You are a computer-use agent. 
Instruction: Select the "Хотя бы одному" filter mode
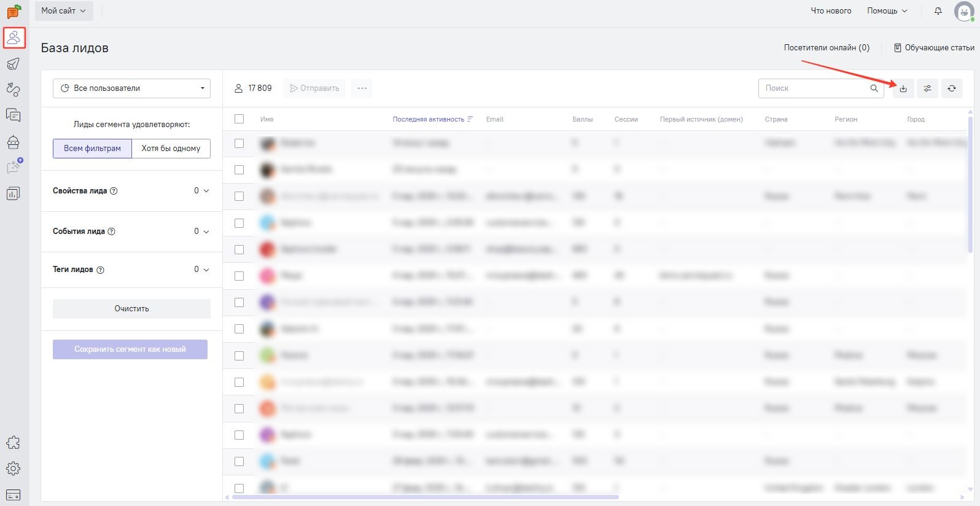tap(171, 149)
